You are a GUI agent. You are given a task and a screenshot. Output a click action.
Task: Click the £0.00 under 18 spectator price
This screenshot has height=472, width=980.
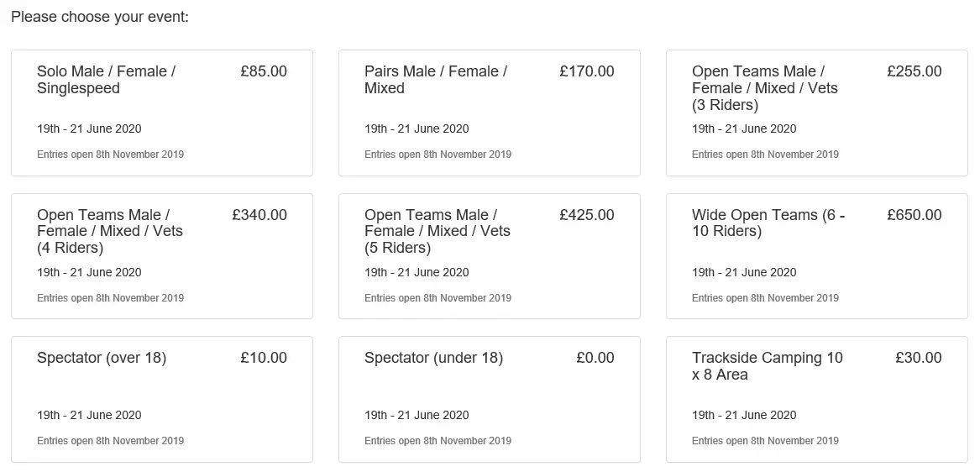click(595, 359)
